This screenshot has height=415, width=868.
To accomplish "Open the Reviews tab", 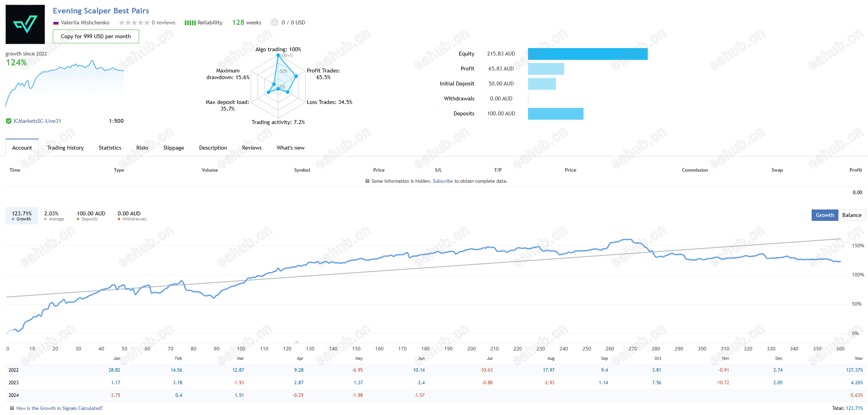I will (252, 148).
